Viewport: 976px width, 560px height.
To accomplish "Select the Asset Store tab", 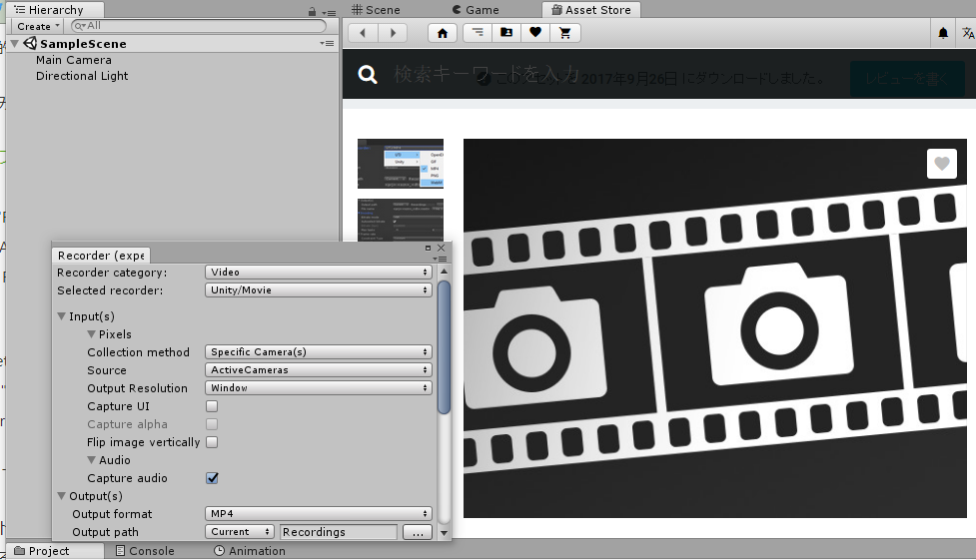I will [591, 10].
